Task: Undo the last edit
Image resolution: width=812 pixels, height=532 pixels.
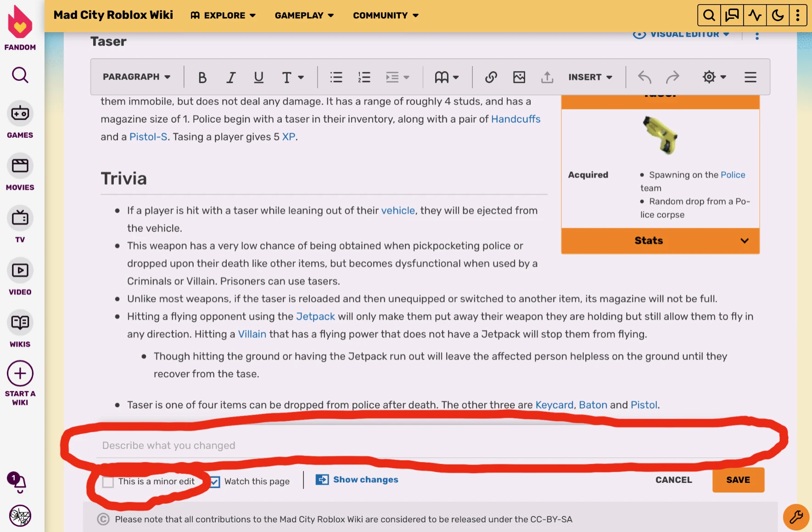Action: click(x=644, y=77)
